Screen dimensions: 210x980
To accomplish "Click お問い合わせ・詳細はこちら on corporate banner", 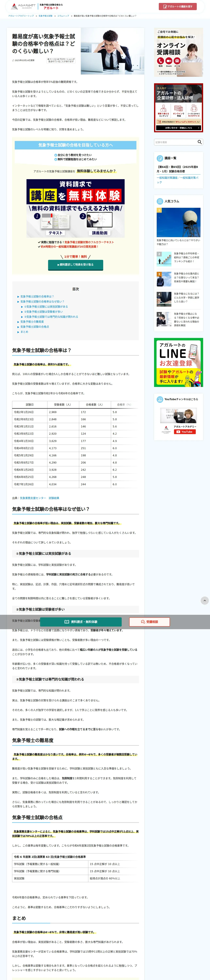I will [x=178, y=128].
